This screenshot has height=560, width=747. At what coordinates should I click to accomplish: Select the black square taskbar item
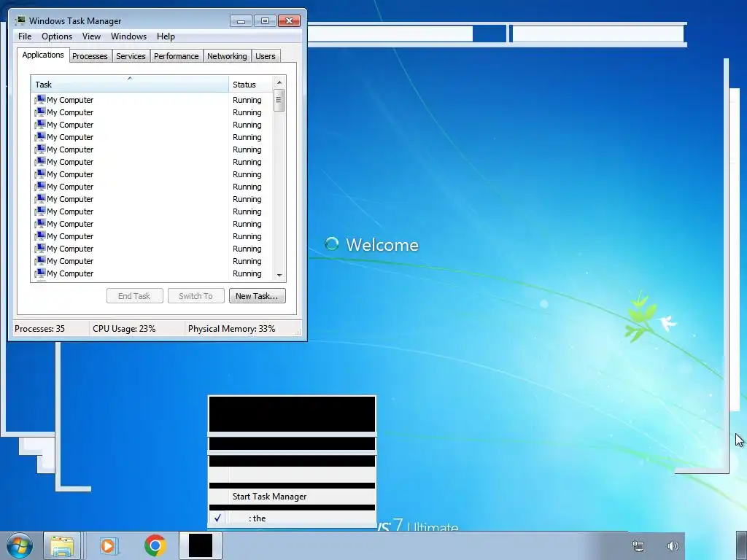click(x=201, y=545)
